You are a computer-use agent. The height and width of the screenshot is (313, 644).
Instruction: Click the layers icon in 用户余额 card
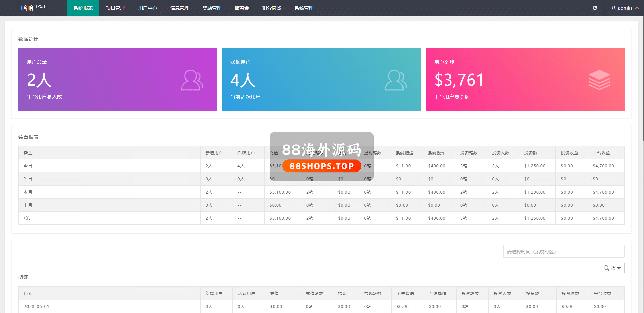pos(599,80)
